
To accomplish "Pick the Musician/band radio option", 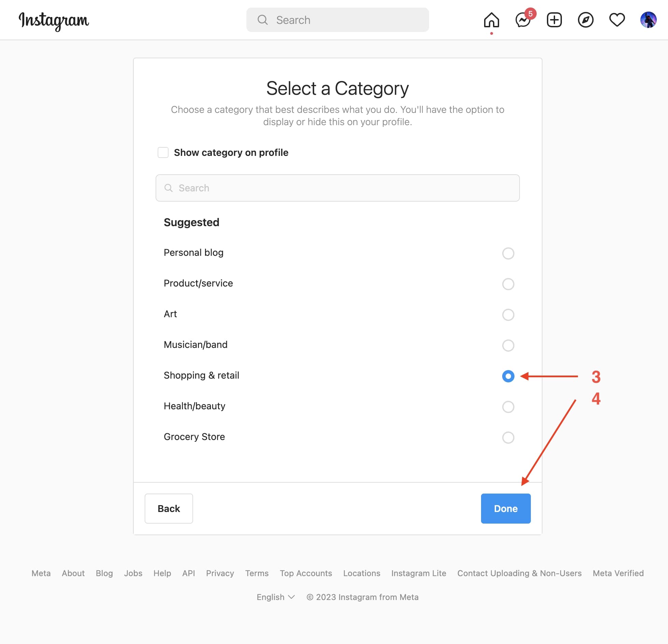I will coord(508,345).
